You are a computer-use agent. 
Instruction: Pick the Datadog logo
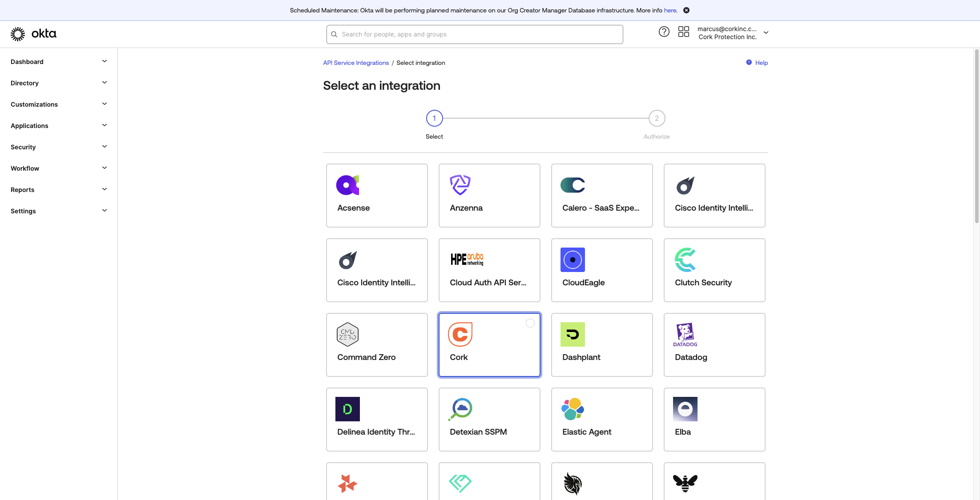(x=685, y=335)
